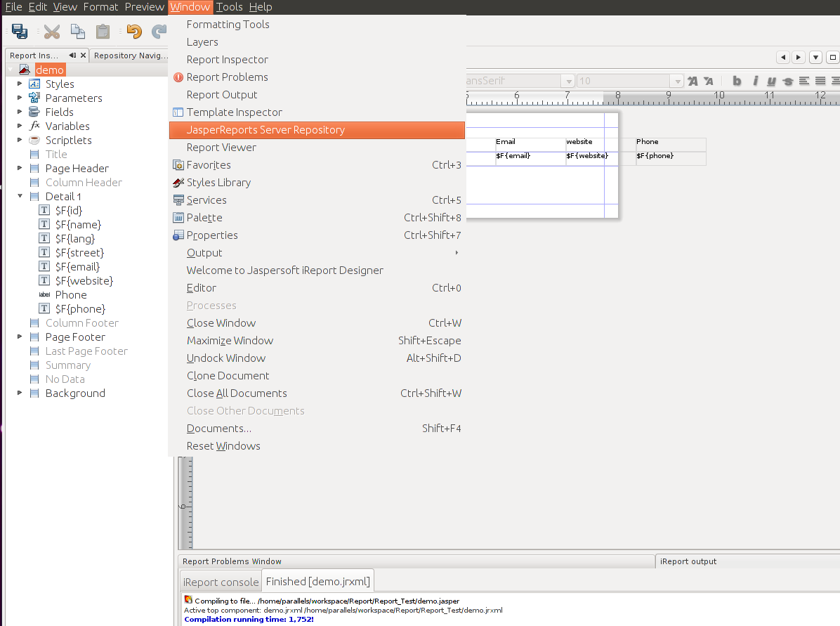Click the Undo arrow icon
Image resolution: width=840 pixels, height=626 pixels.
[134, 32]
